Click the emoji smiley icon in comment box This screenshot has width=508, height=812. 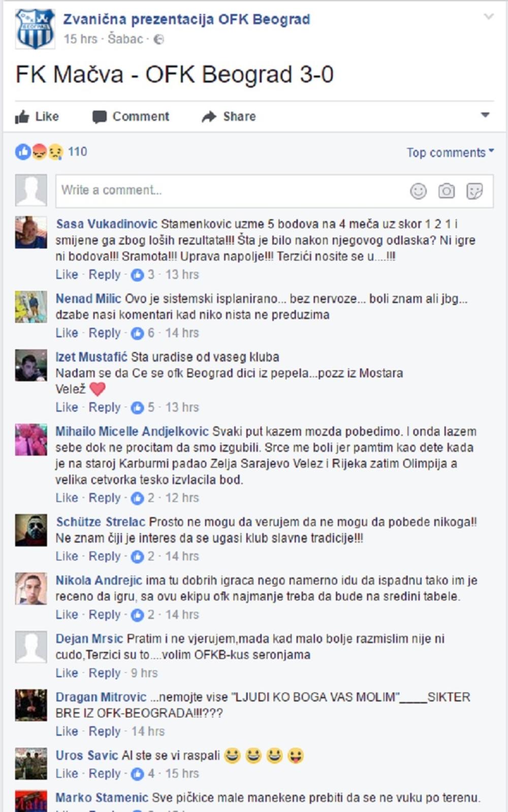click(x=418, y=191)
